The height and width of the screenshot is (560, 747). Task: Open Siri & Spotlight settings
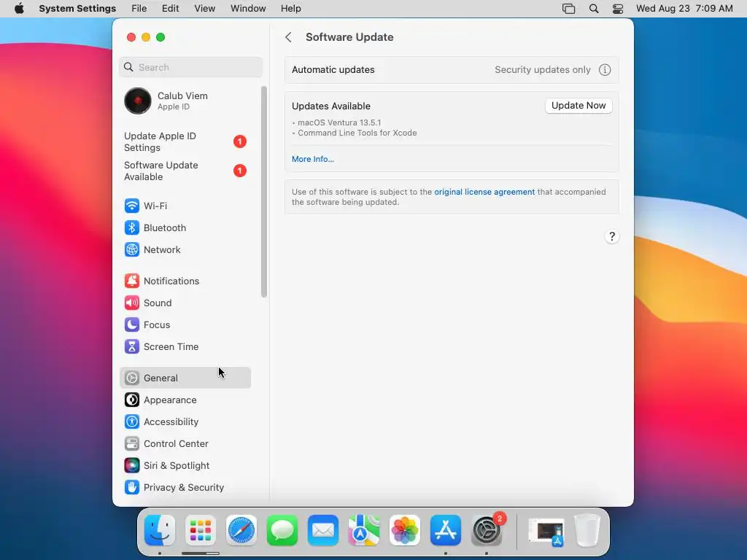pyautogui.click(x=185, y=466)
